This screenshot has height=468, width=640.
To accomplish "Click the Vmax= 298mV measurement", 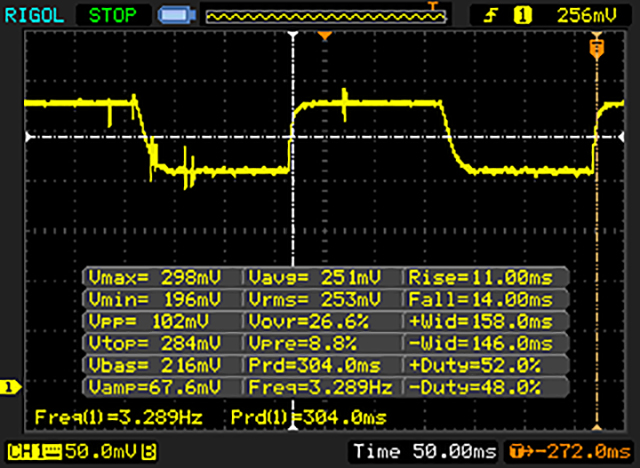I will click(x=155, y=278).
